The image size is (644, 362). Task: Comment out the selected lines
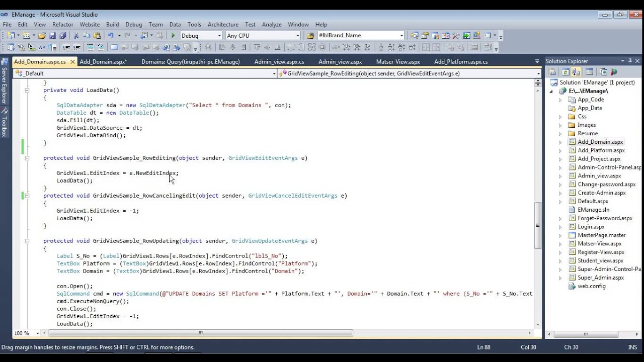pyautogui.click(x=90, y=47)
